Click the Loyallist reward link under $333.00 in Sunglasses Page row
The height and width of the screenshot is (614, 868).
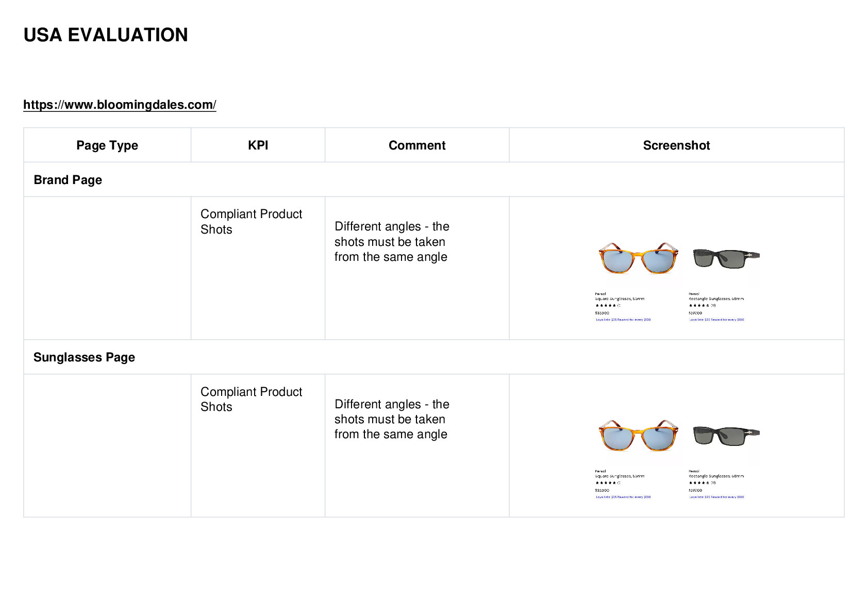[x=623, y=497]
